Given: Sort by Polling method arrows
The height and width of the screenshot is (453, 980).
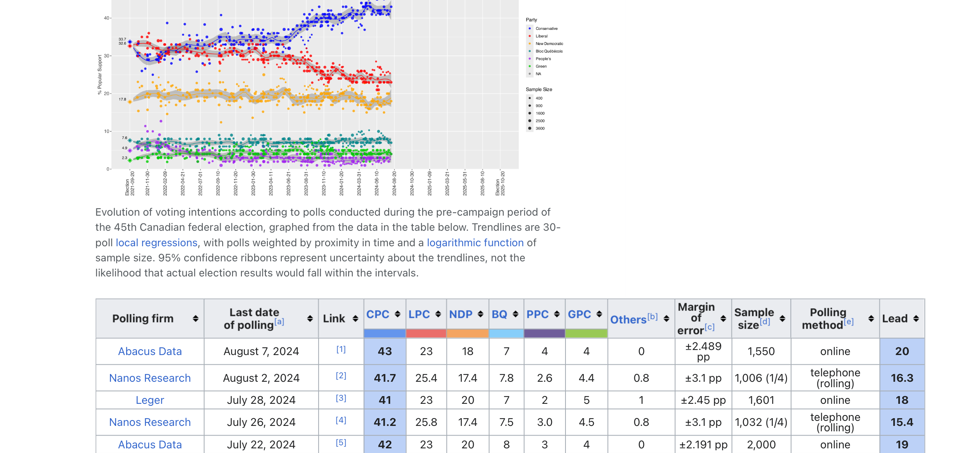Looking at the screenshot, I should (x=871, y=318).
